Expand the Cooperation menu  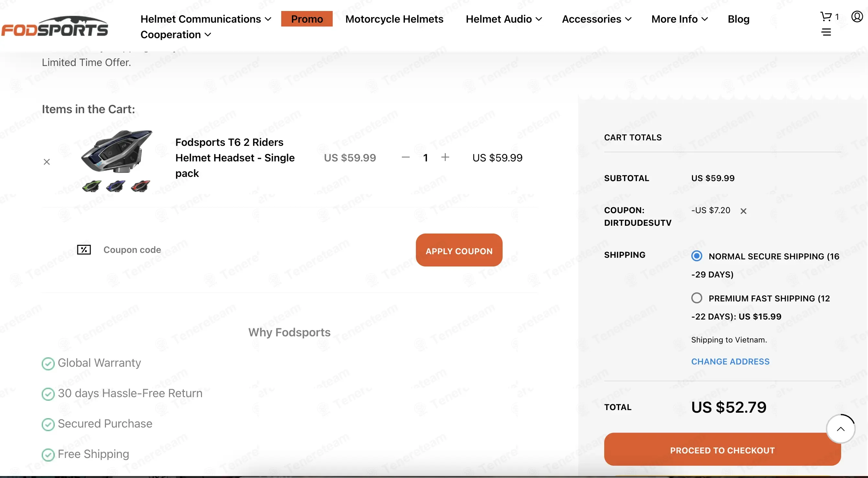[176, 35]
